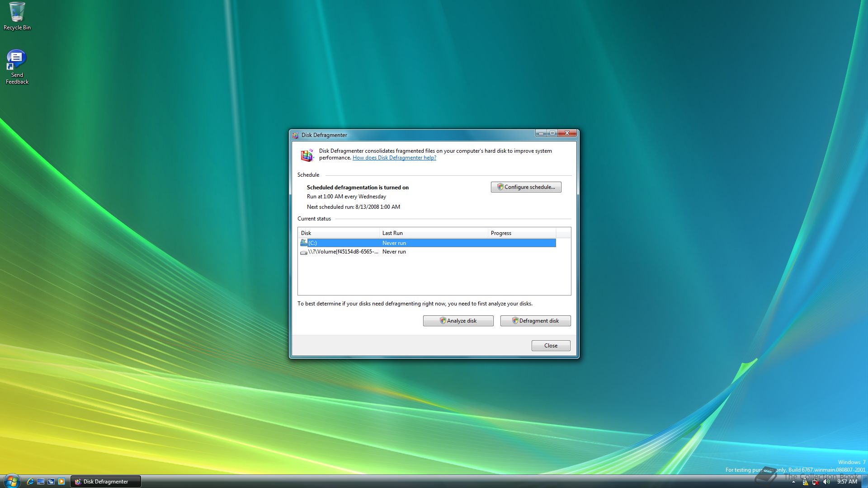Image resolution: width=868 pixels, height=488 pixels.
Task: Click the large defragmenter icon beside the description
Action: pos(307,155)
